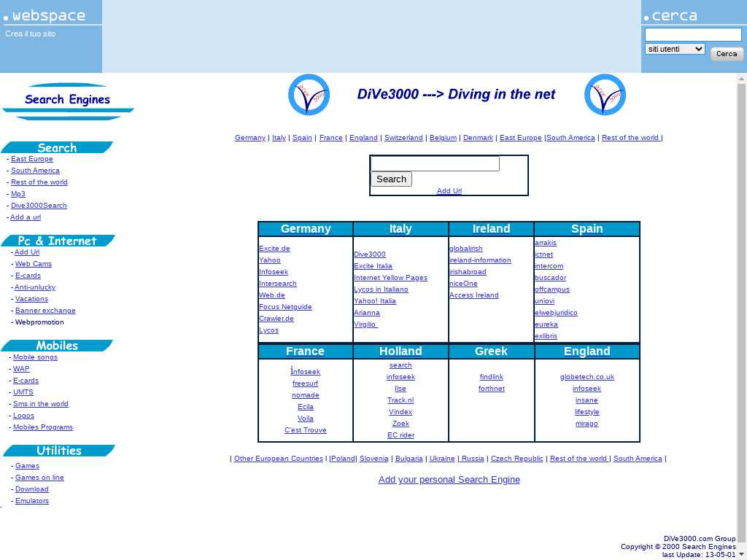Viewport: 747px width, 560px height.
Task: Click the scrollbar down arrow
Action: [742, 554]
